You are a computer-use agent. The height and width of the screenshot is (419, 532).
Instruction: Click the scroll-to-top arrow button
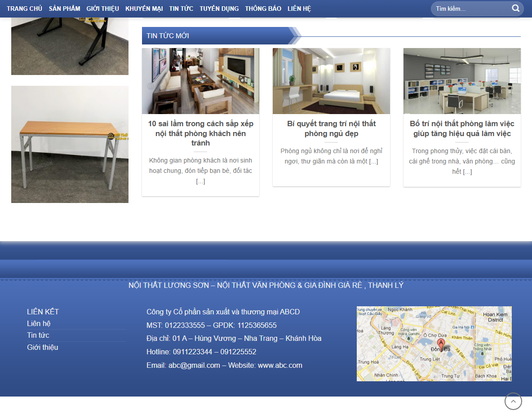pos(513,401)
